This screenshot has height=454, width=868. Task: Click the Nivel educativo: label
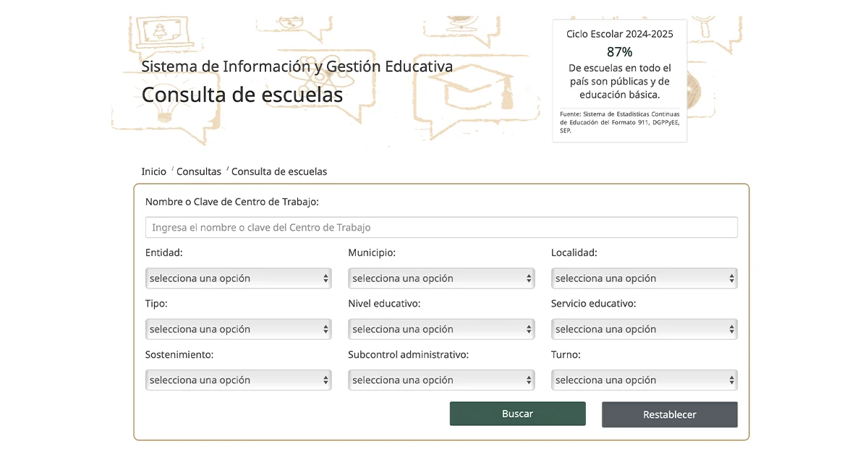tap(384, 304)
